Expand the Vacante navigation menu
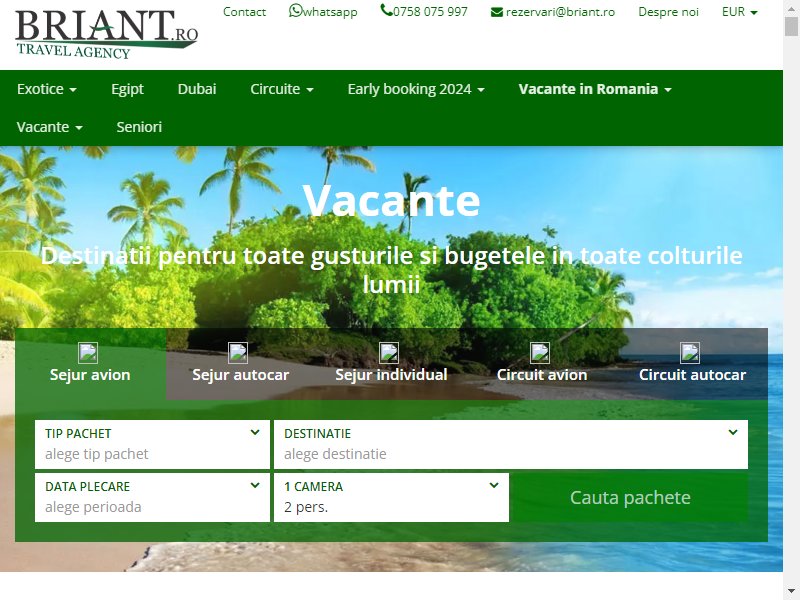This screenshot has width=800, height=600. click(x=49, y=127)
